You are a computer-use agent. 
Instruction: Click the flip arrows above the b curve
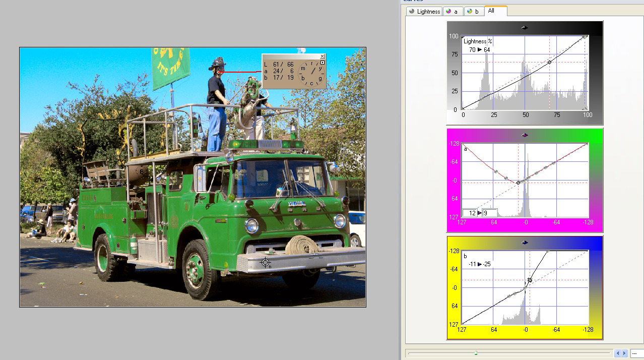point(525,242)
